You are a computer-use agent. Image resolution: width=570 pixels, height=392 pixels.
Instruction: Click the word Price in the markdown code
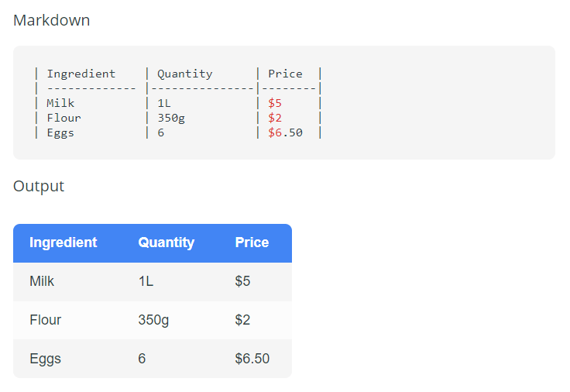point(285,74)
